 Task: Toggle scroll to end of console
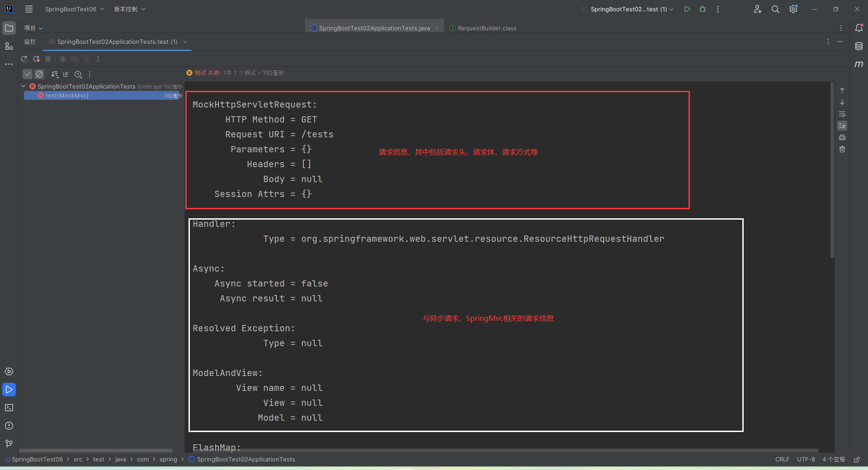tap(842, 126)
